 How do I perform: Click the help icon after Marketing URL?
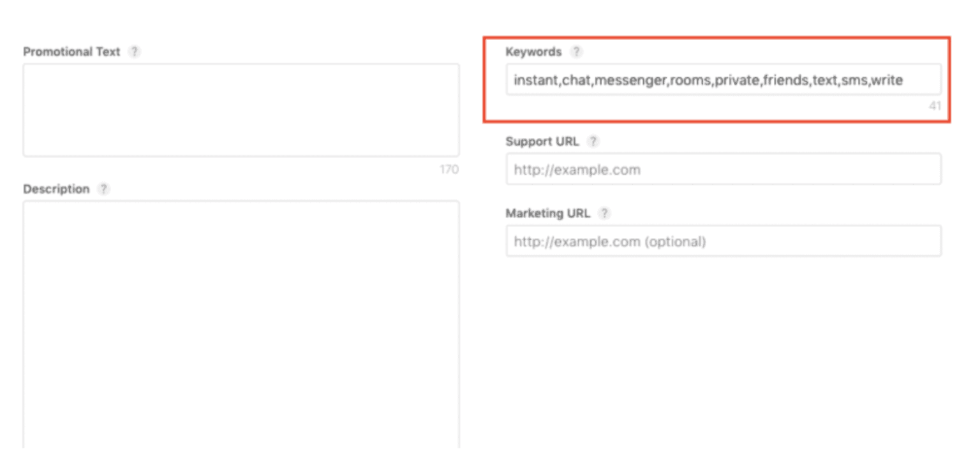(x=604, y=213)
